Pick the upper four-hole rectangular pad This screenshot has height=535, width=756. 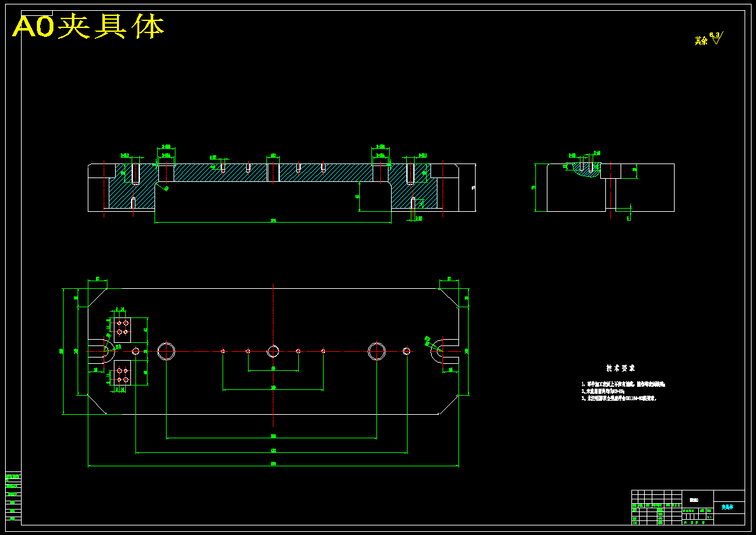123,330
